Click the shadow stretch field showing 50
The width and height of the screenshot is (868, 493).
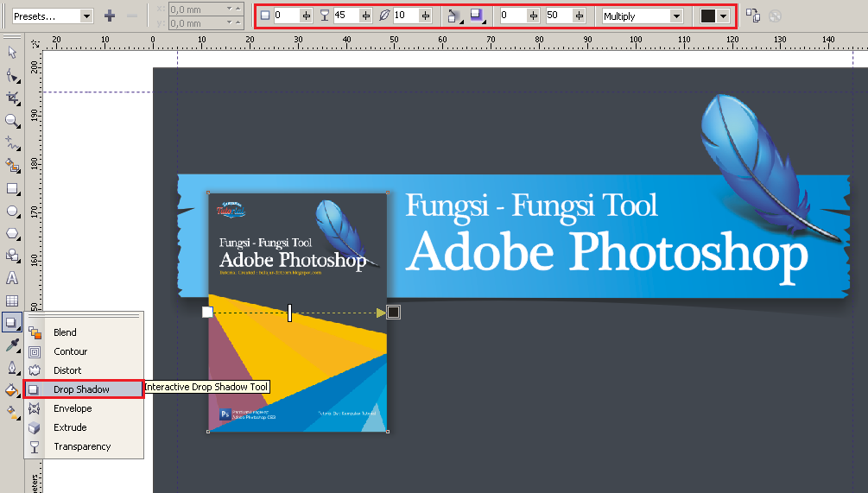click(x=559, y=16)
